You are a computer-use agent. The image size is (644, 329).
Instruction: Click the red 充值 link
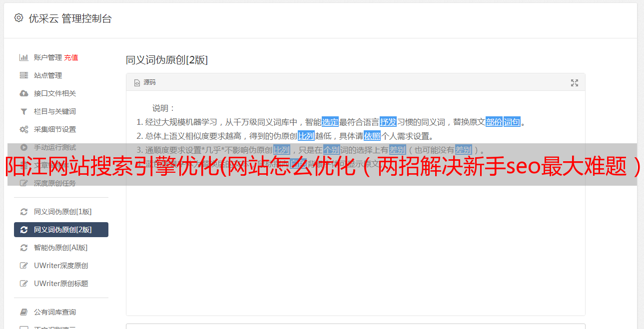coord(71,57)
